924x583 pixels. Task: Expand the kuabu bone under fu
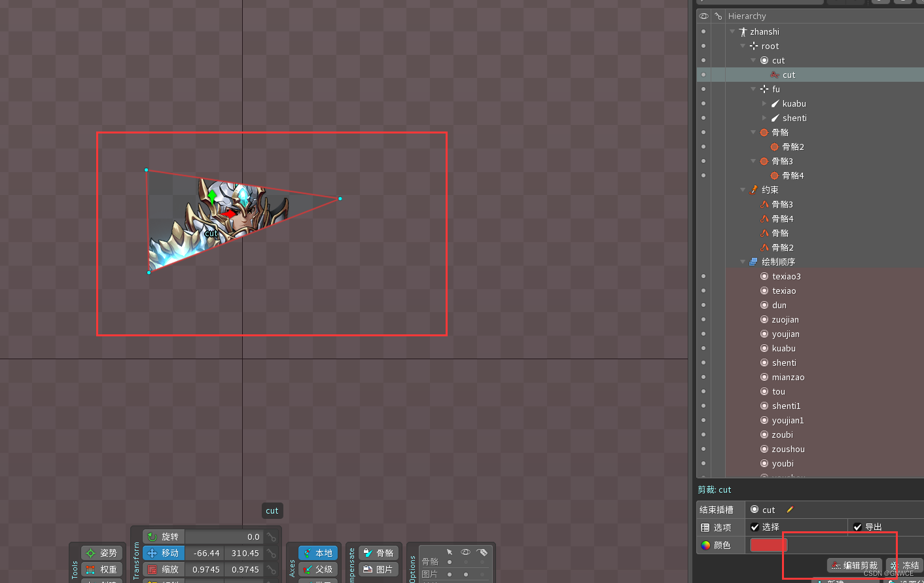coord(764,103)
